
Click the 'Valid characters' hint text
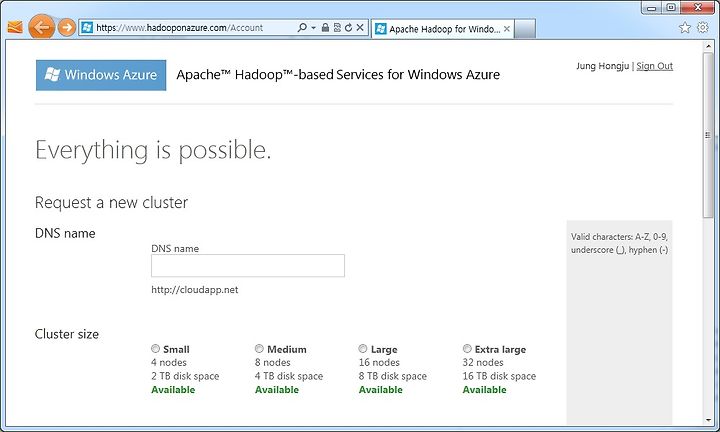619,243
